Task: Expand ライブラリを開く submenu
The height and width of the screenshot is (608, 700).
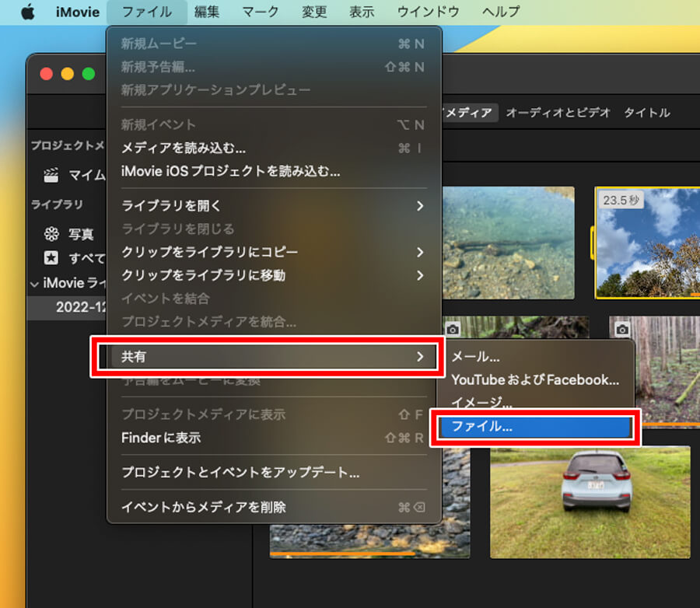Action: click(x=274, y=206)
